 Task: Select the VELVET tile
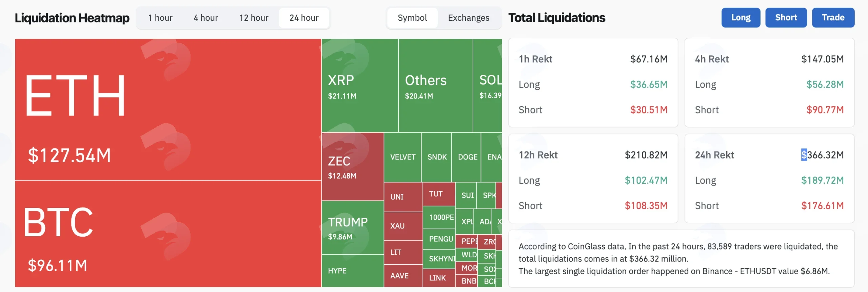pyautogui.click(x=402, y=157)
